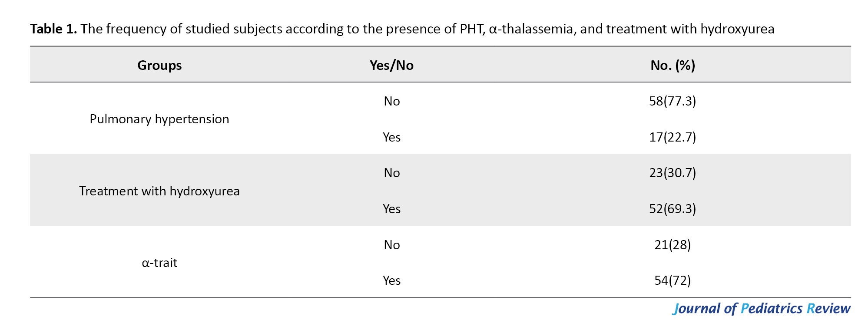
Task: Select the 23(30.7) value cell
Action: tap(673, 173)
